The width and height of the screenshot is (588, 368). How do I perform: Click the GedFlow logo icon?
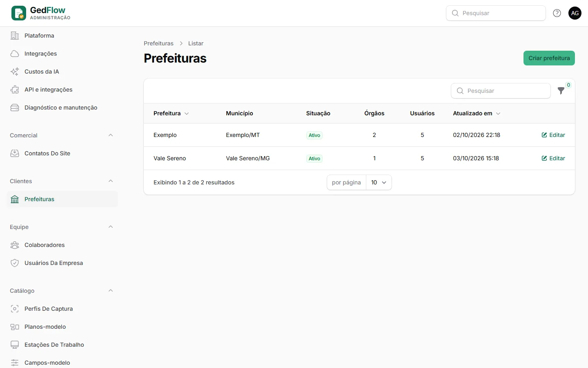click(x=19, y=13)
